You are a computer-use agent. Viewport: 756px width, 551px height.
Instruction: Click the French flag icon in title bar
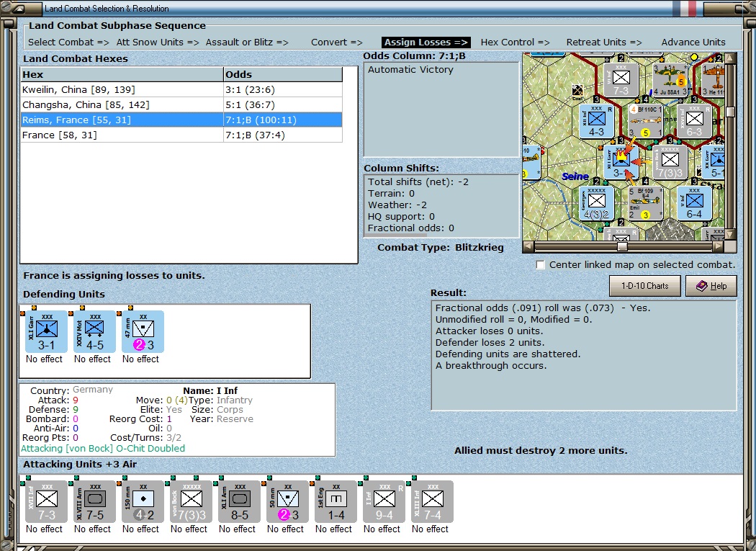pos(685,9)
